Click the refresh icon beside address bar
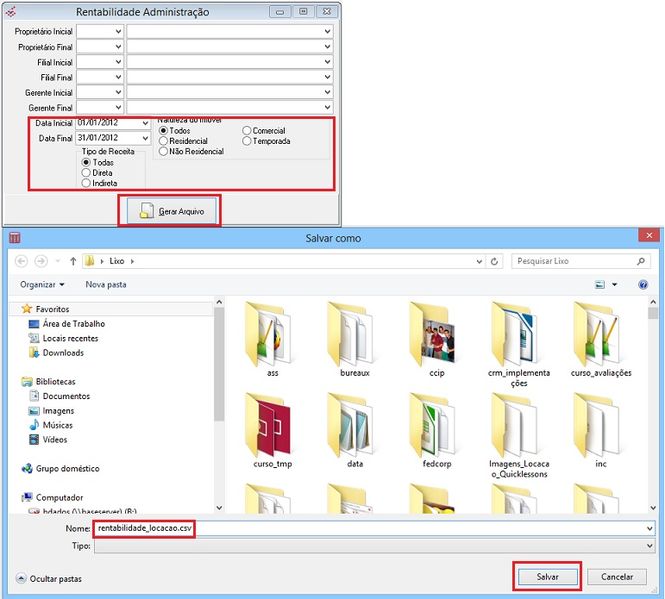 (494, 261)
